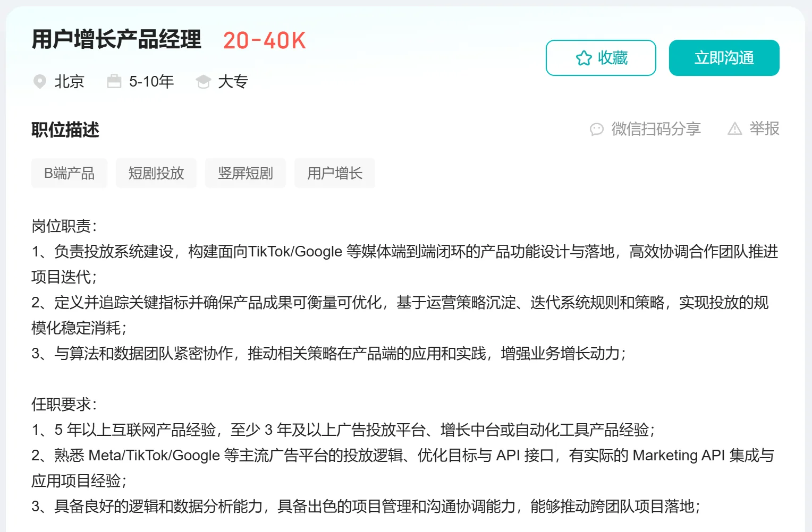812x532 pixels.
Task: Click the text 应用项目经验；
Action: point(79,481)
